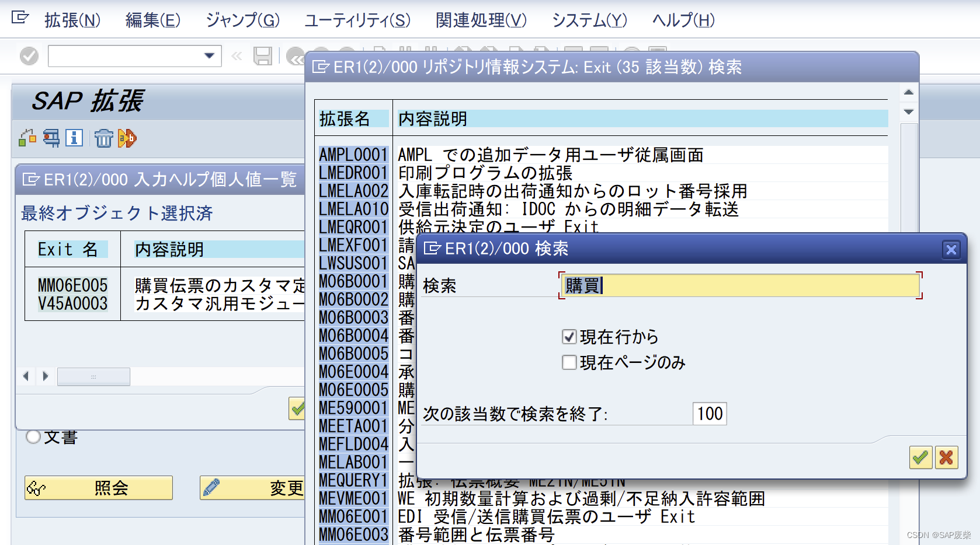Select enhancement MEETA001 in results

point(353,426)
